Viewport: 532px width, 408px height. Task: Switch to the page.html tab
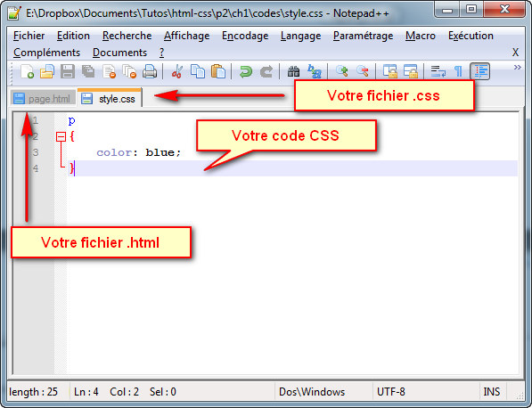[43, 99]
